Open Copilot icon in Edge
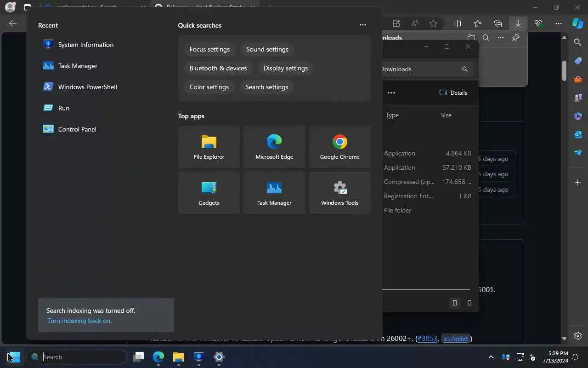Viewport: 588px width, 368px height. click(577, 23)
